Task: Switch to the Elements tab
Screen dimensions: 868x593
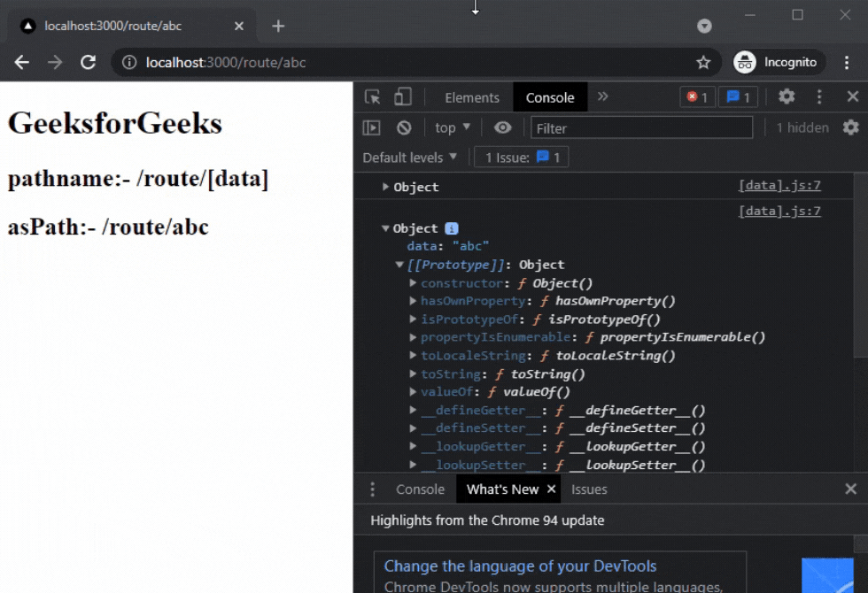Action: click(x=471, y=97)
